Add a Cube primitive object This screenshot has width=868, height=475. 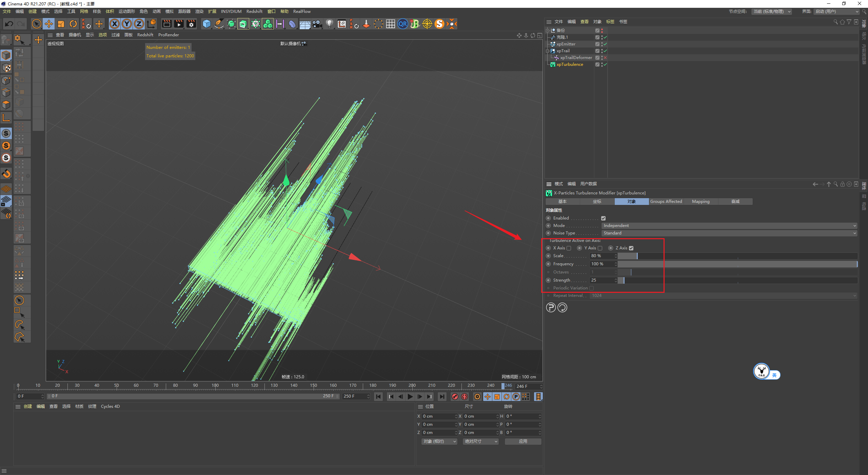pyautogui.click(x=206, y=24)
